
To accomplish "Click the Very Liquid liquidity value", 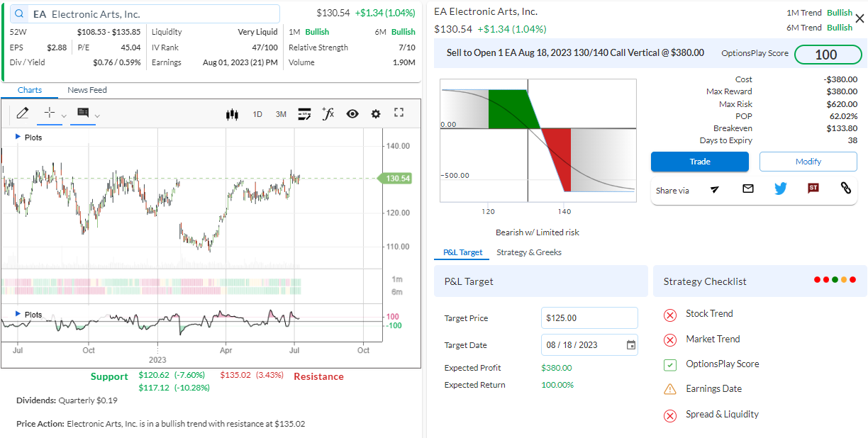I will point(258,32).
